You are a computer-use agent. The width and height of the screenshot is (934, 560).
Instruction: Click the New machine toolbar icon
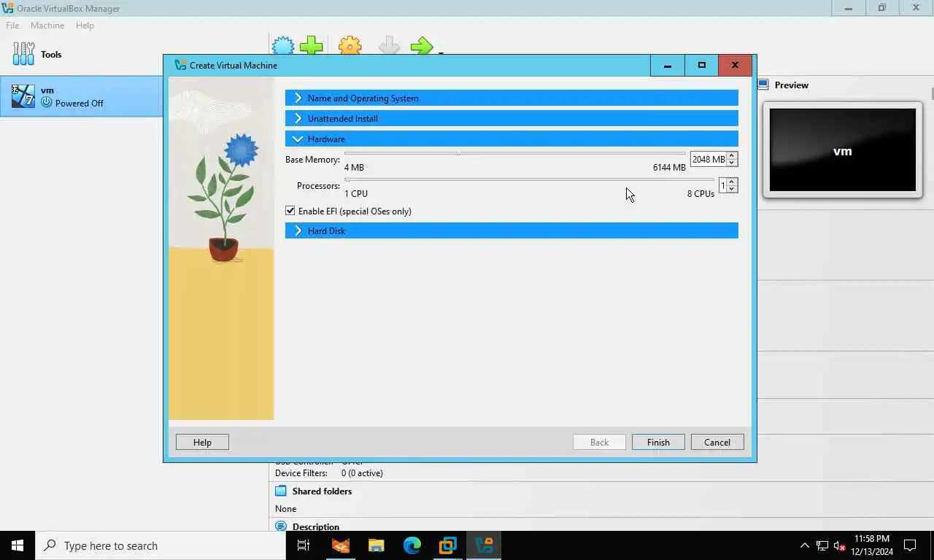(283, 47)
